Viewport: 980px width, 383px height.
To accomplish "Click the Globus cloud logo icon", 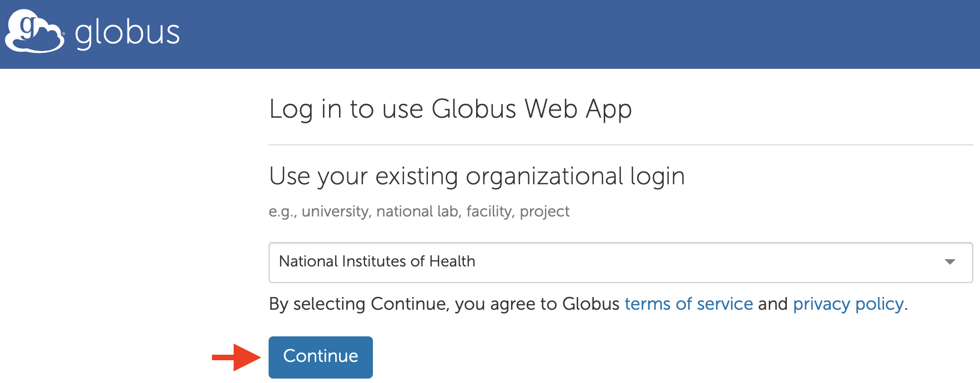I will 34,32.
